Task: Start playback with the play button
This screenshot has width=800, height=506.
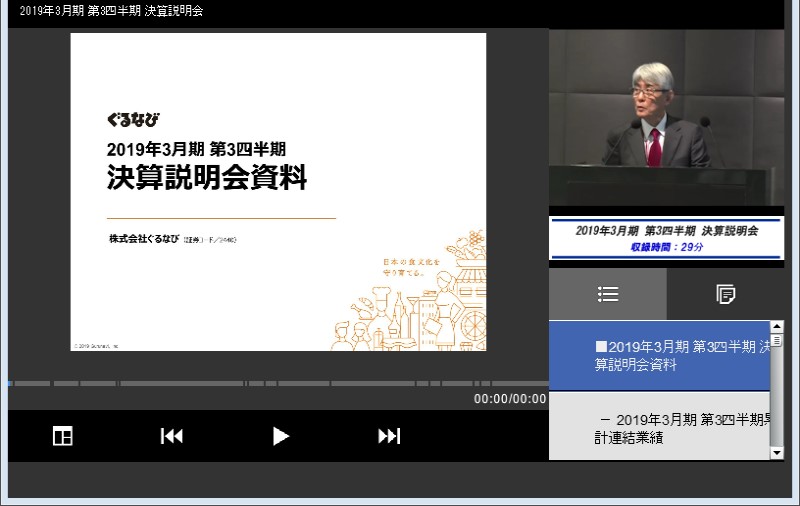Action: [x=280, y=436]
